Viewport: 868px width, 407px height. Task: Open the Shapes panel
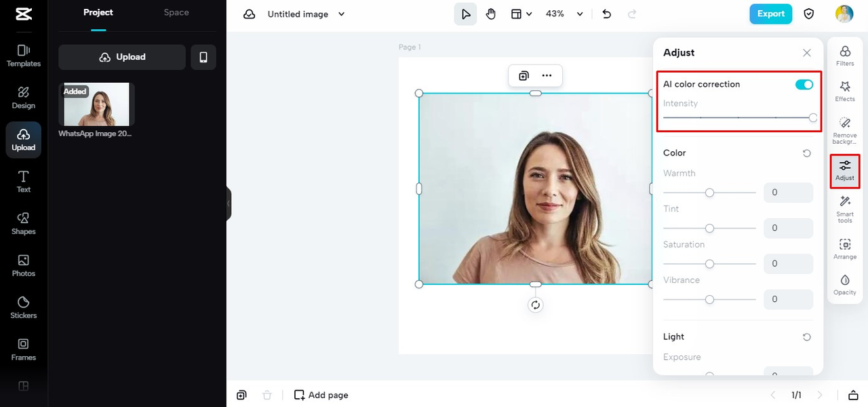(x=24, y=224)
